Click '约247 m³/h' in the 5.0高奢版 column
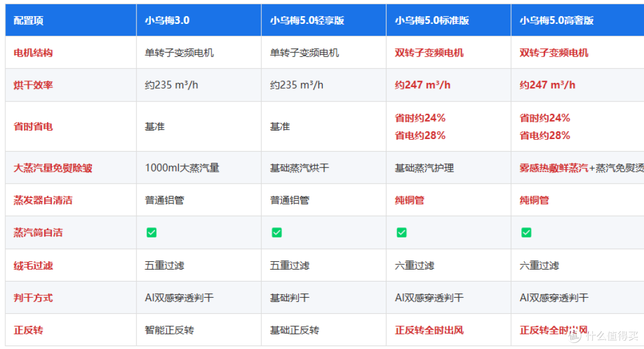Viewport: 644px width, 349px height. [x=547, y=85]
